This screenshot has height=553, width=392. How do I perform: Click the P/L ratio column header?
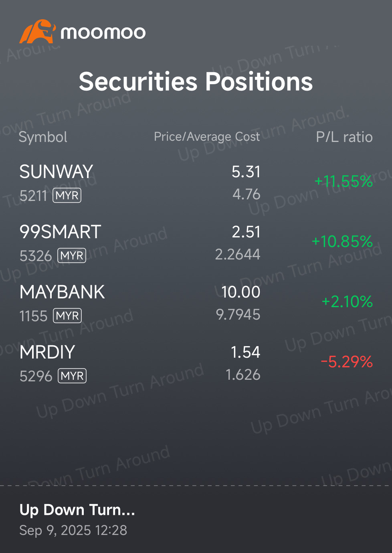[x=344, y=137]
